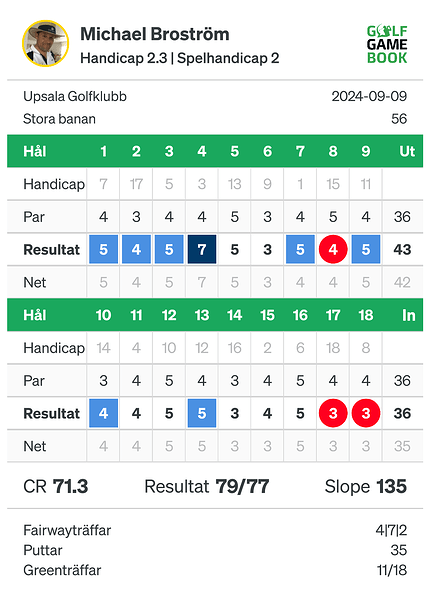Open the Golf GameBook logo
This screenshot has width=431, height=600.
(387, 44)
